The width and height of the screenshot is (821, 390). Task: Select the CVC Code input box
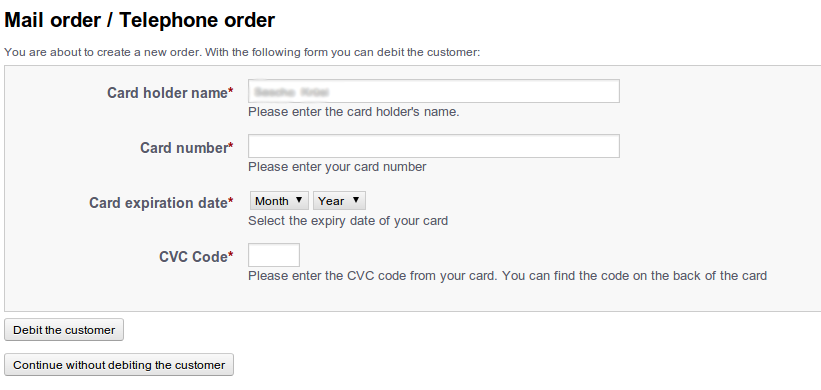tap(274, 255)
